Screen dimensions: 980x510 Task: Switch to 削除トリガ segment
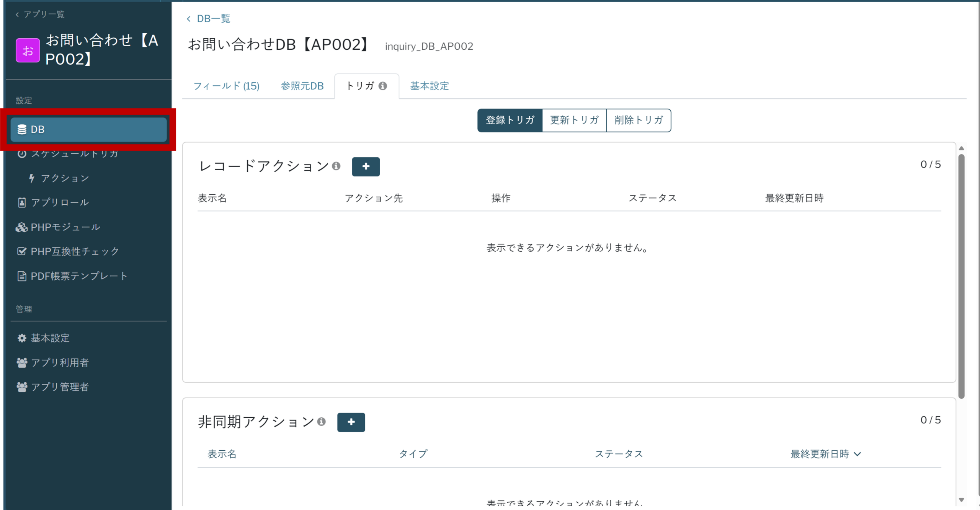point(639,120)
